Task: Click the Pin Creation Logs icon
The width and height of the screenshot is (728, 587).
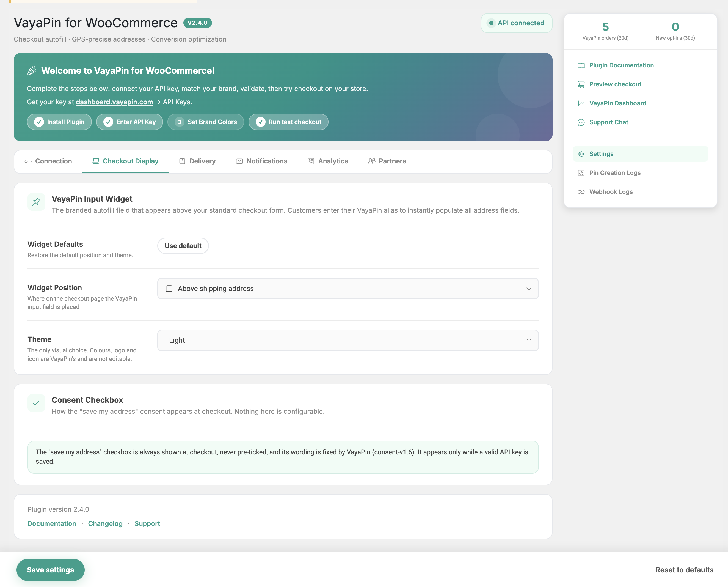Action: point(581,173)
